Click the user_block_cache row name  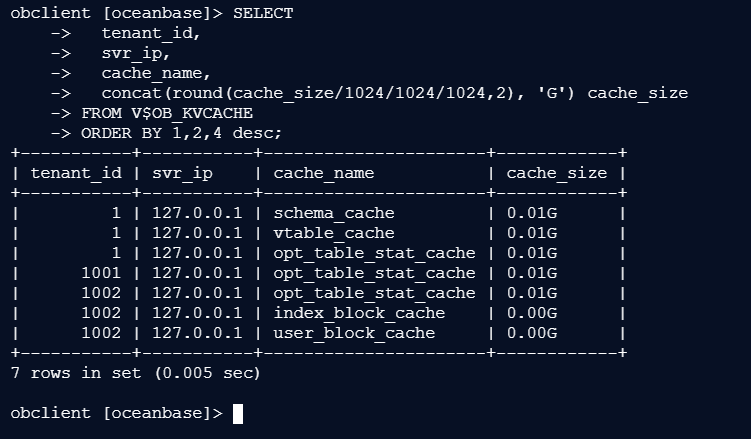click(x=354, y=333)
